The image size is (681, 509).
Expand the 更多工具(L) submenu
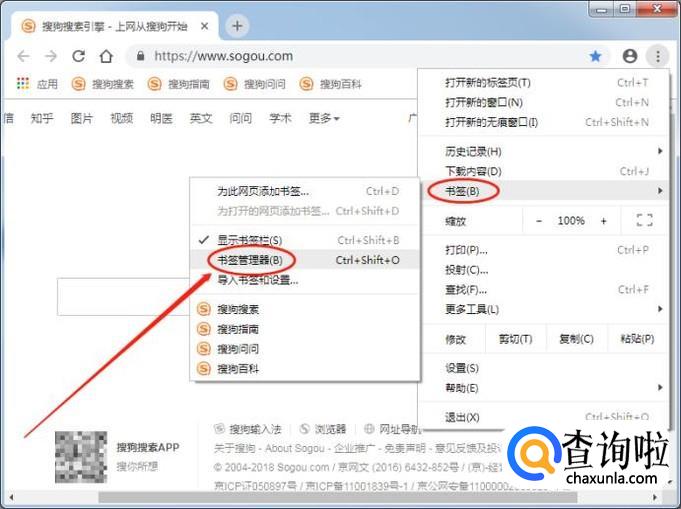[545, 309]
